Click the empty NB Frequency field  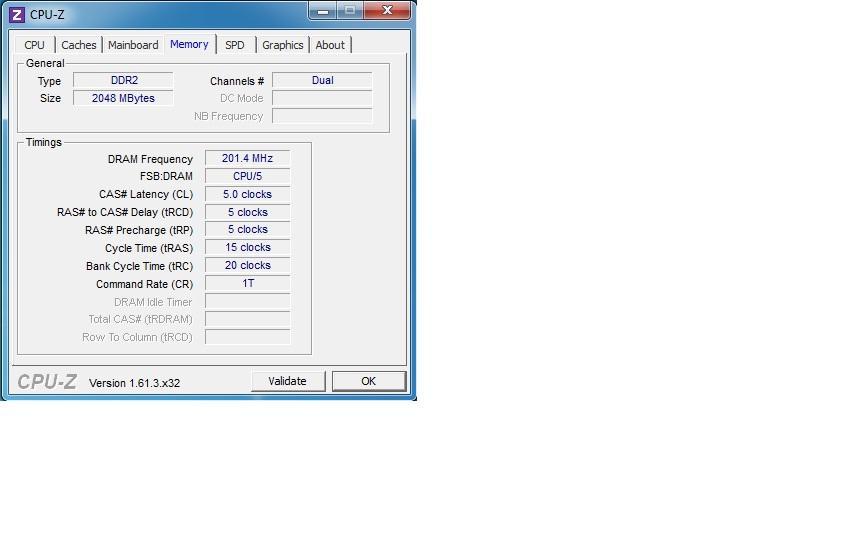coord(322,116)
